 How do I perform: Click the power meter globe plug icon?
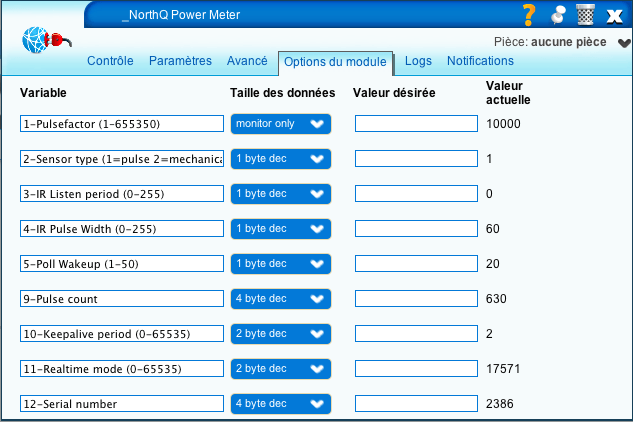(46, 40)
